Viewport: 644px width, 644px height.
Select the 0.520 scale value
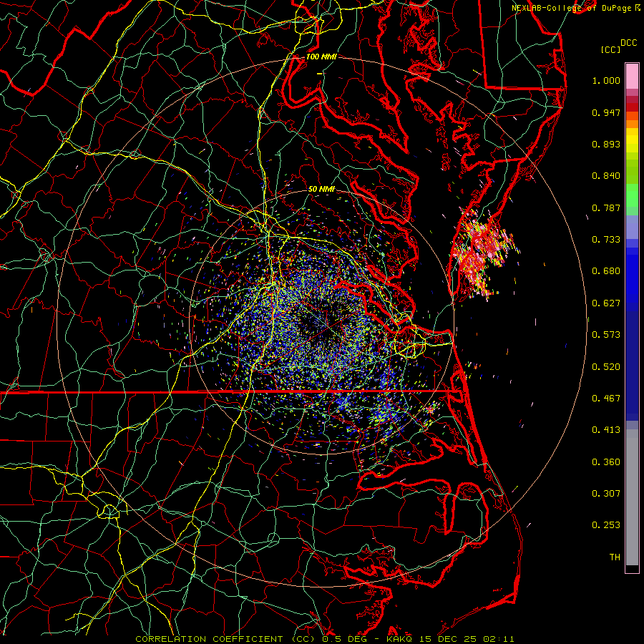pyautogui.click(x=606, y=367)
